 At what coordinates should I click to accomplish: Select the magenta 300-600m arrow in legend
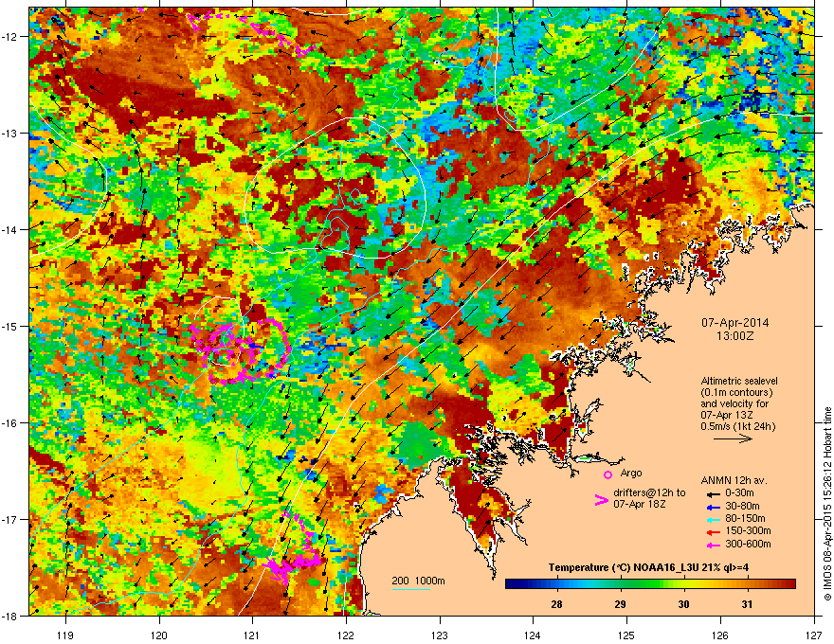[x=713, y=545]
